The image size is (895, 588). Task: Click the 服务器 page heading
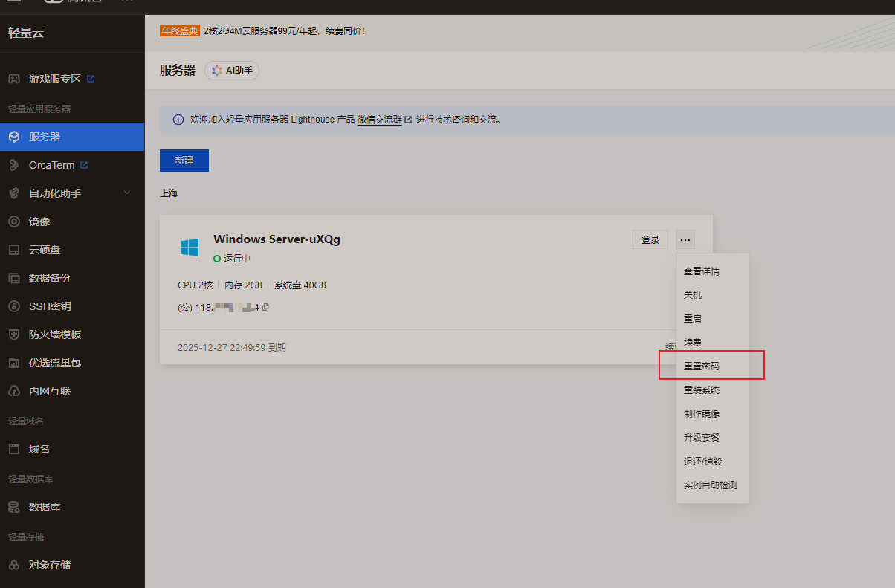(x=178, y=71)
